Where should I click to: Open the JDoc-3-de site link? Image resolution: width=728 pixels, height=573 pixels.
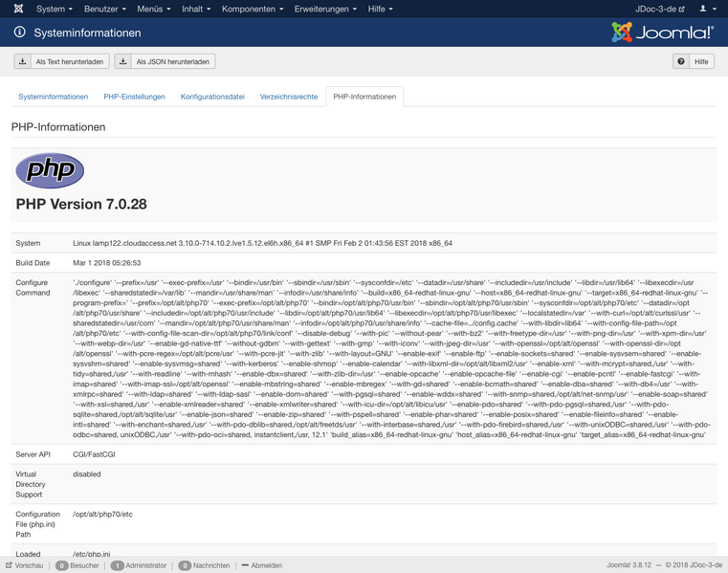tap(660, 9)
